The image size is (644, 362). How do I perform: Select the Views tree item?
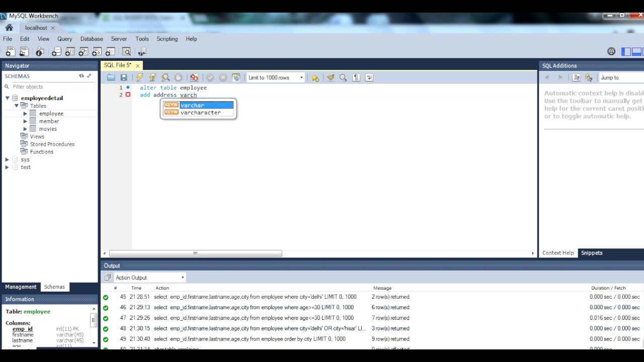click(x=37, y=137)
